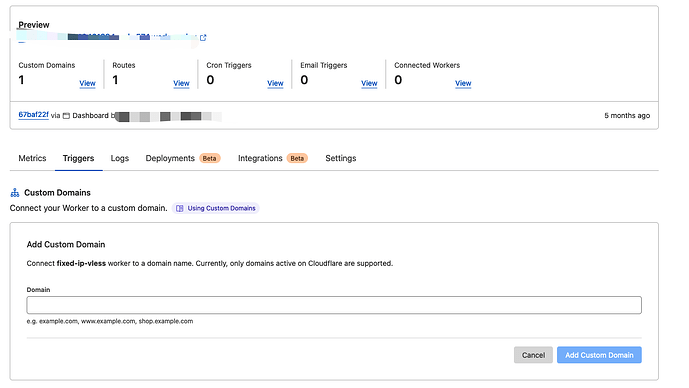Open the Logs tab
689x388 pixels.
tap(120, 158)
